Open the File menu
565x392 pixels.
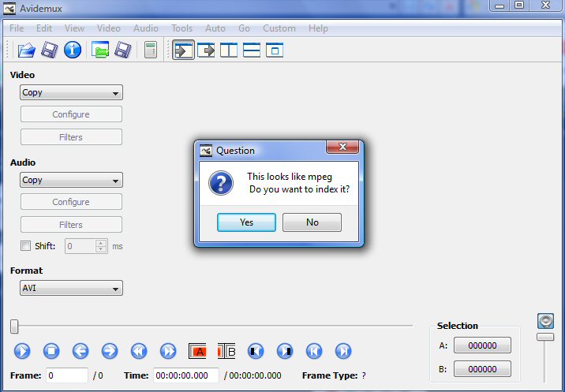[x=17, y=28]
